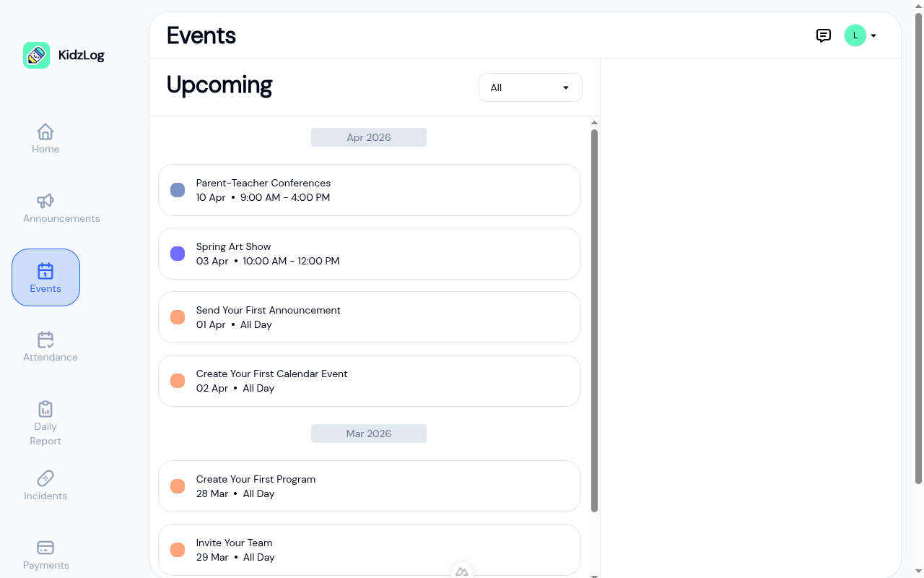Click Parent-Teacher Conferences color marker
The width and height of the screenshot is (924, 578).
[x=178, y=190]
